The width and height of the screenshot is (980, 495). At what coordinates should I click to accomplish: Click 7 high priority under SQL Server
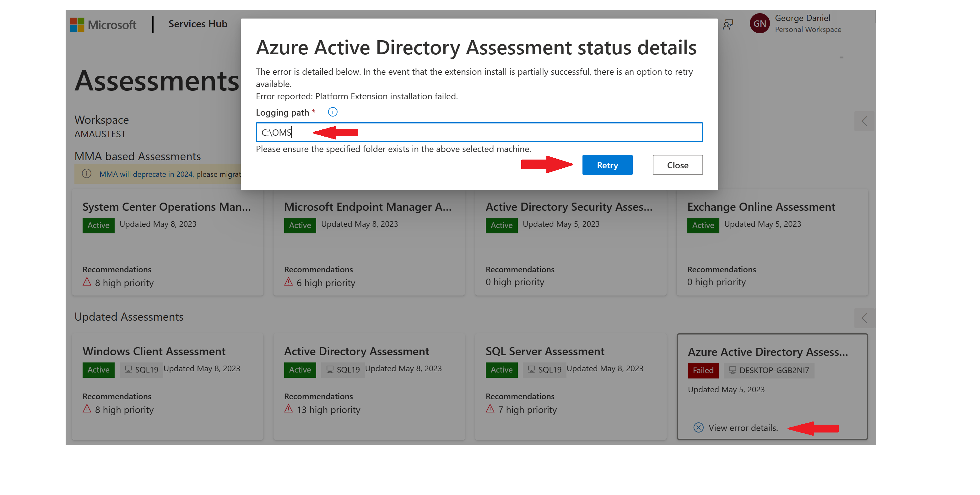click(527, 410)
